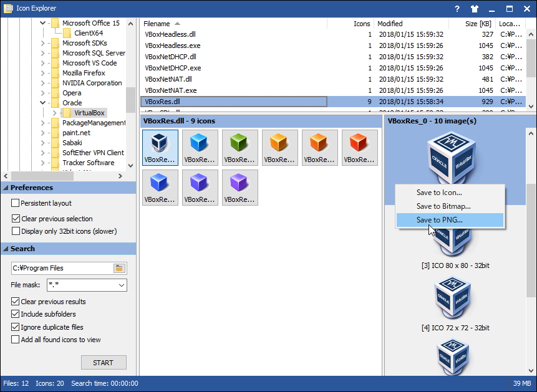The width and height of the screenshot is (537, 392).
Task: Uncheck Clear previous selection
Action: click(16, 218)
